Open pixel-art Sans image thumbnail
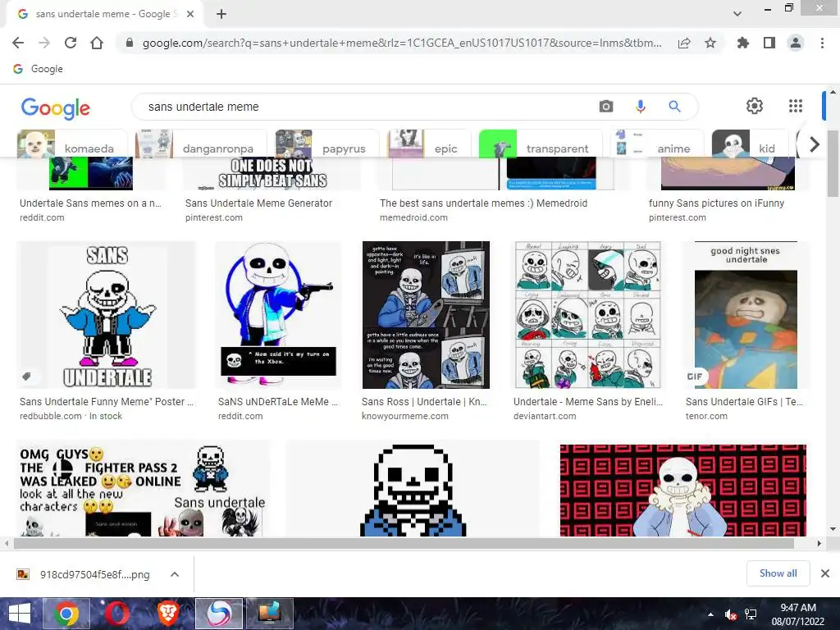The height and width of the screenshot is (630, 840). click(x=413, y=489)
